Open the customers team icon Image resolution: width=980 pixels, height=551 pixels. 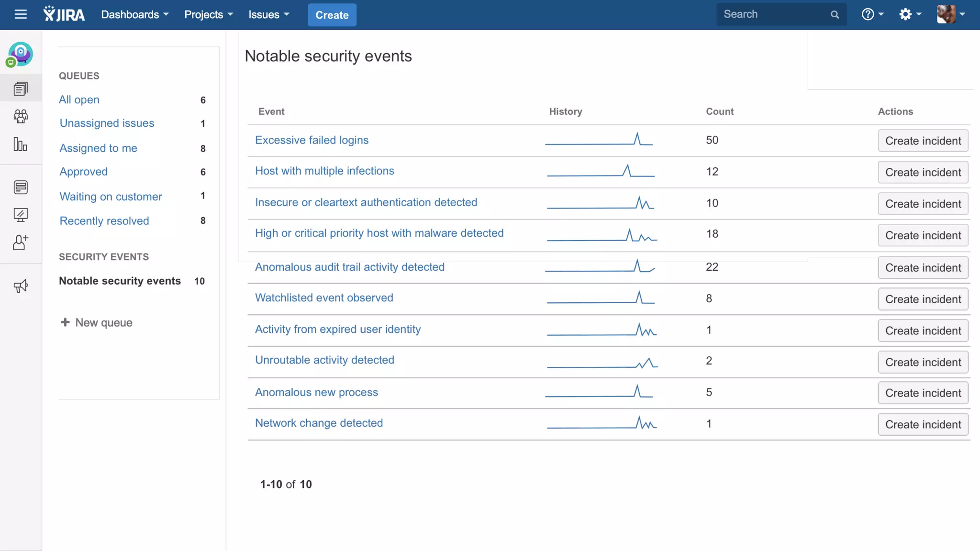(21, 116)
